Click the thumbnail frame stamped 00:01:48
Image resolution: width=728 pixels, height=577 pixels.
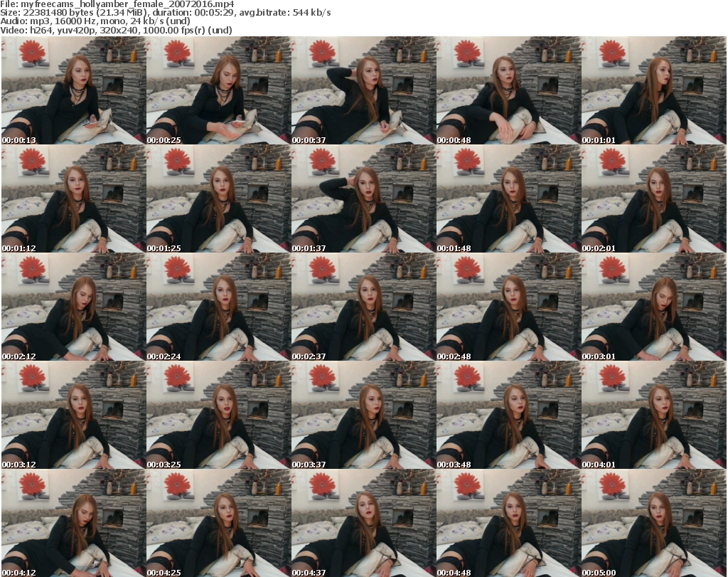click(508, 198)
